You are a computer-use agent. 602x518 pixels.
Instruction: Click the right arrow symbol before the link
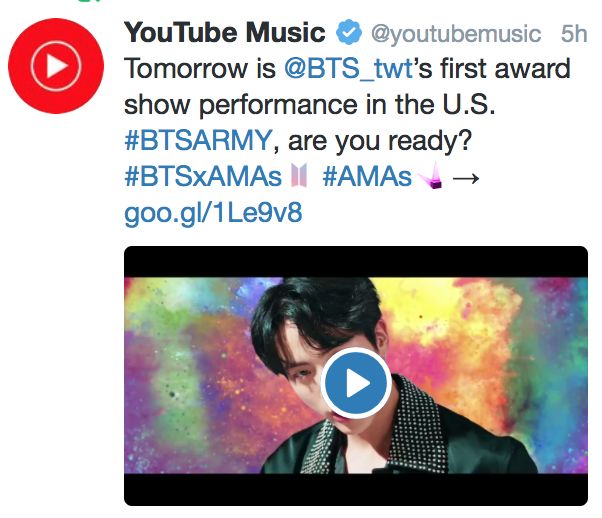click(466, 177)
